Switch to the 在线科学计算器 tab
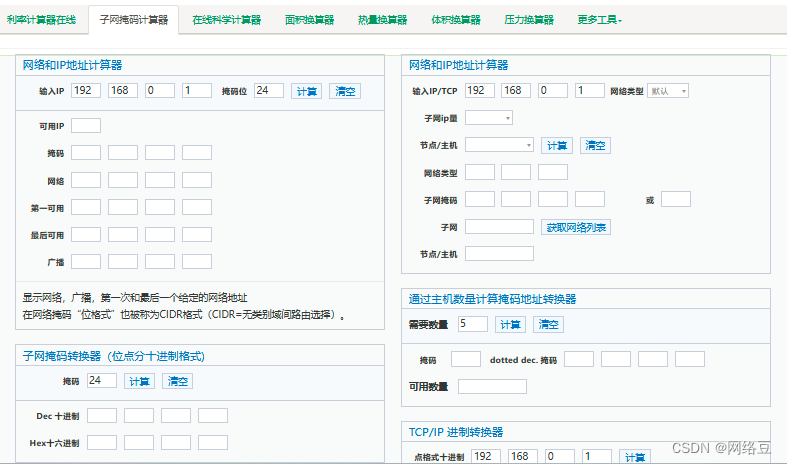 click(226, 19)
